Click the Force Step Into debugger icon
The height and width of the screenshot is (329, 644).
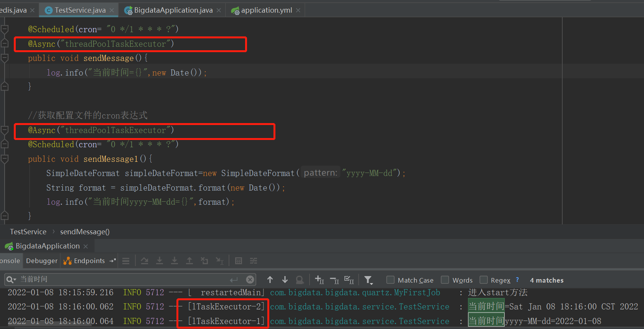point(175,261)
